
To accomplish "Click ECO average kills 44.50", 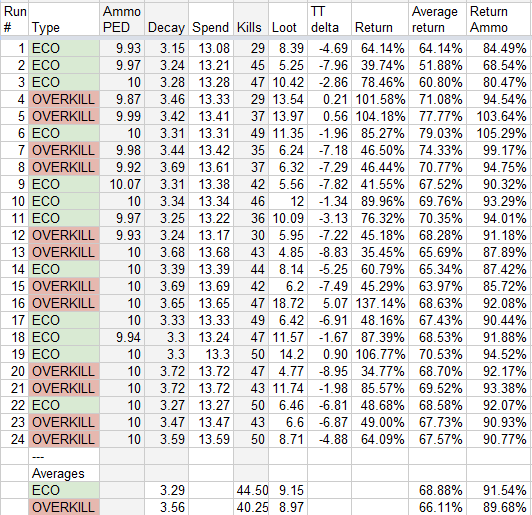I will click(251, 491).
